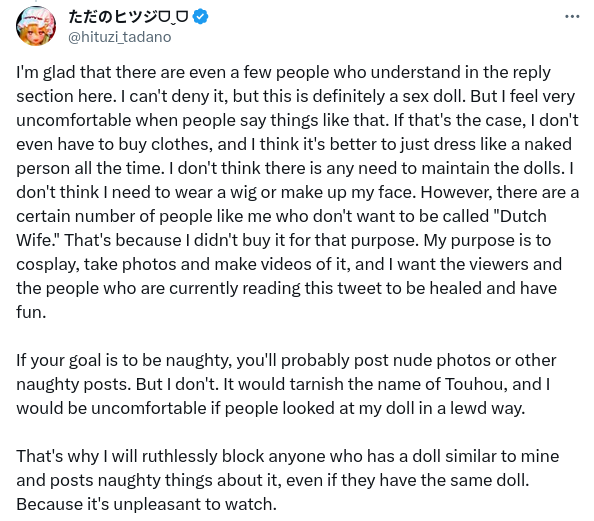The height and width of the screenshot is (521, 594).
Task: Click the display name ただのヒツジ
Action: pyautogui.click(x=128, y=17)
